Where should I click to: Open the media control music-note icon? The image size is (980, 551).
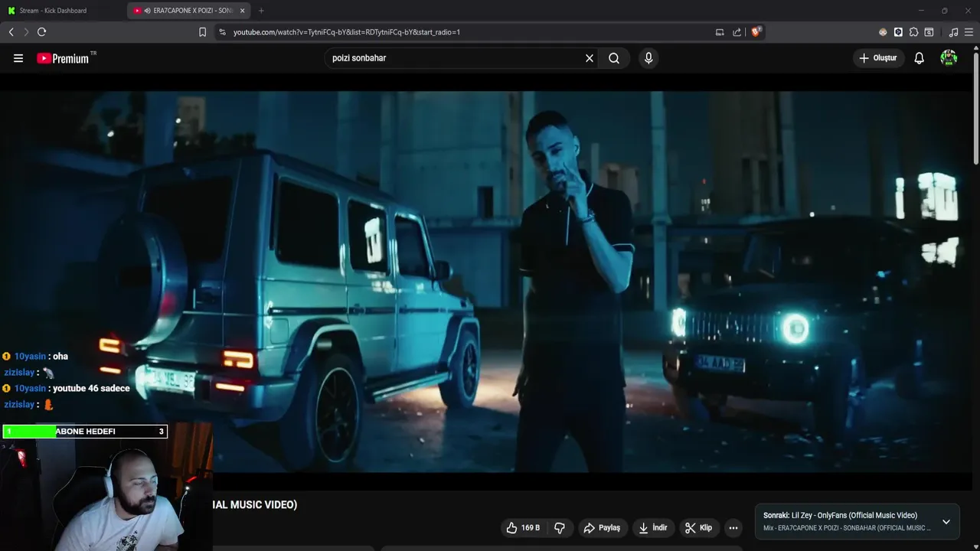[x=953, y=32]
